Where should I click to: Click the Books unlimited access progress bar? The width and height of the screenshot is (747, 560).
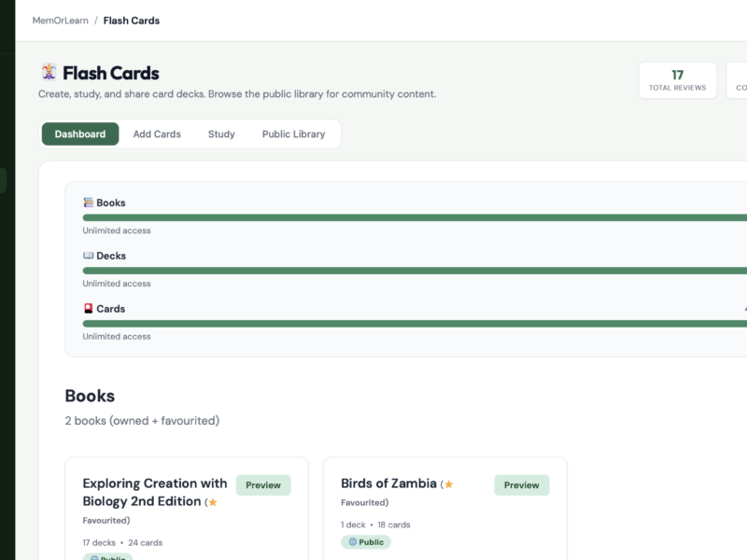coord(415,217)
